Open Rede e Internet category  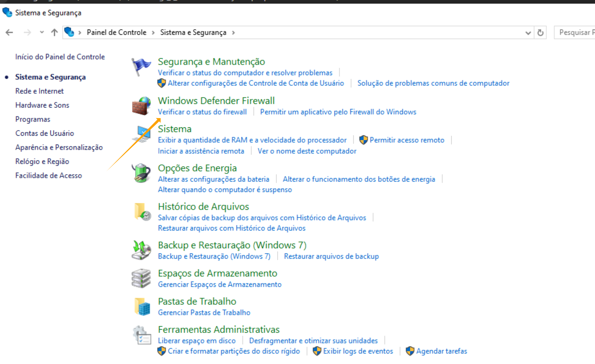39,91
